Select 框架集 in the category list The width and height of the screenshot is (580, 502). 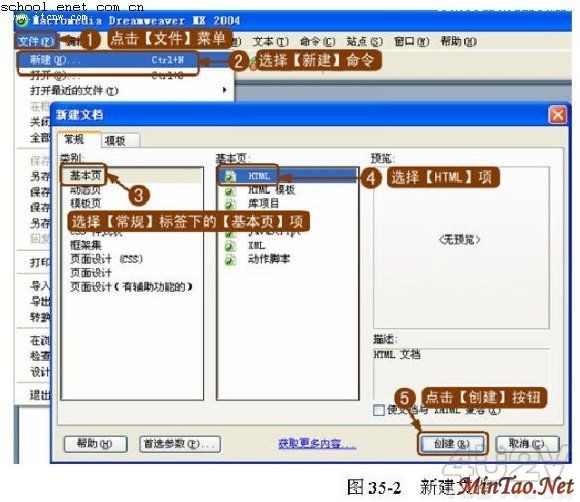[85, 245]
